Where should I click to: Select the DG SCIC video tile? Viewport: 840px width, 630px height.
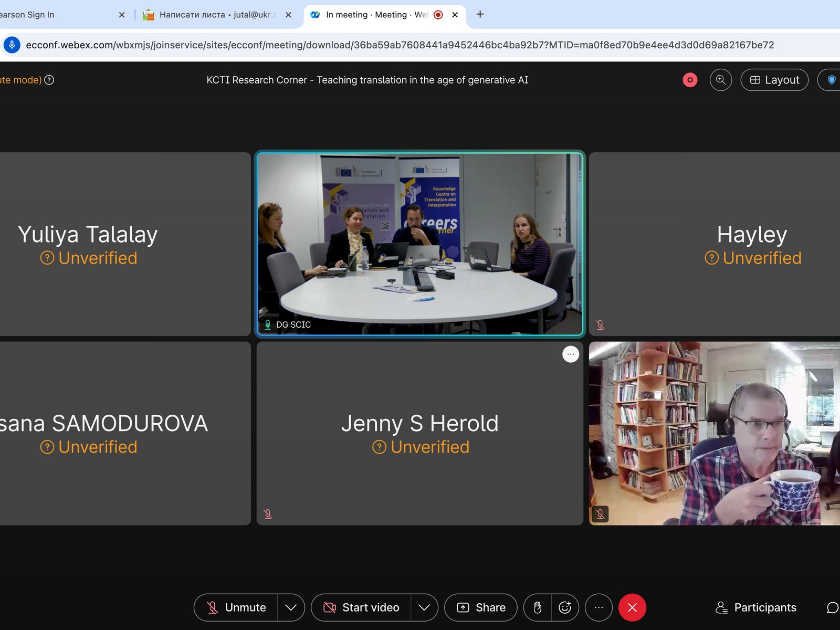(419, 244)
